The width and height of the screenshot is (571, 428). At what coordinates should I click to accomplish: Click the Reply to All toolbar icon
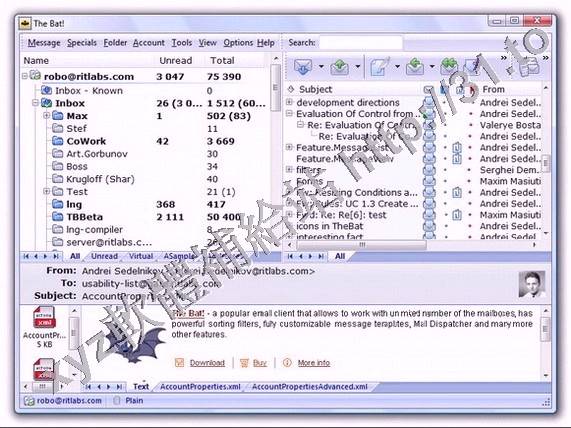click(x=449, y=66)
